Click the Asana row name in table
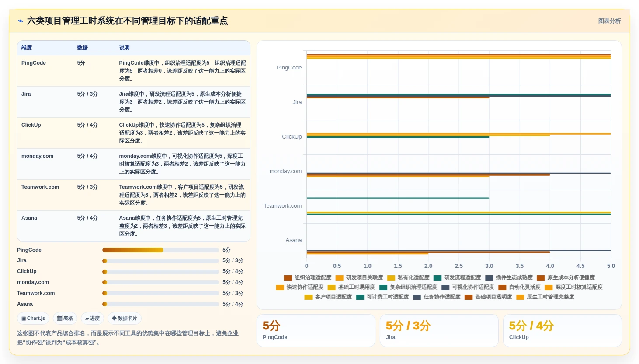Image resolution: width=639 pixels, height=364 pixels. tap(29, 218)
